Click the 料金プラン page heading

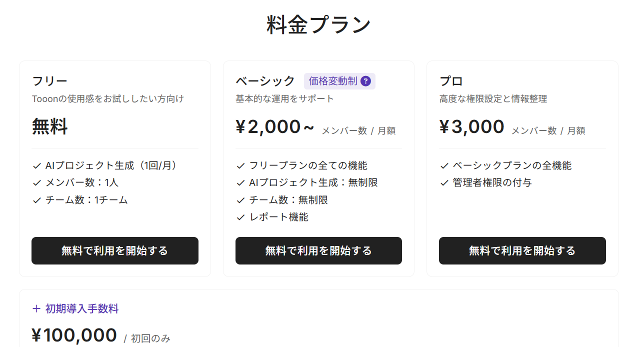pos(318,25)
